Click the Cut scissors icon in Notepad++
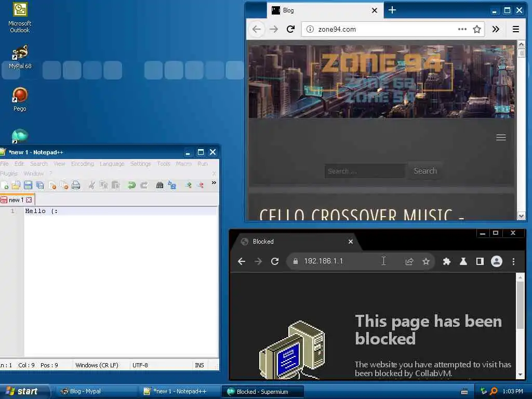The image size is (532, 399). click(x=91, y=185)
